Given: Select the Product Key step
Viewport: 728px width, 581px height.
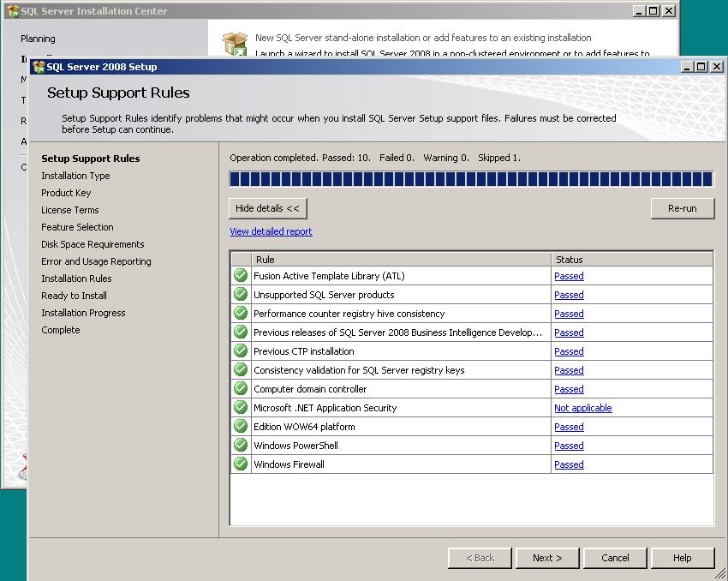Looking at the screenshot, I should [66, 193].
